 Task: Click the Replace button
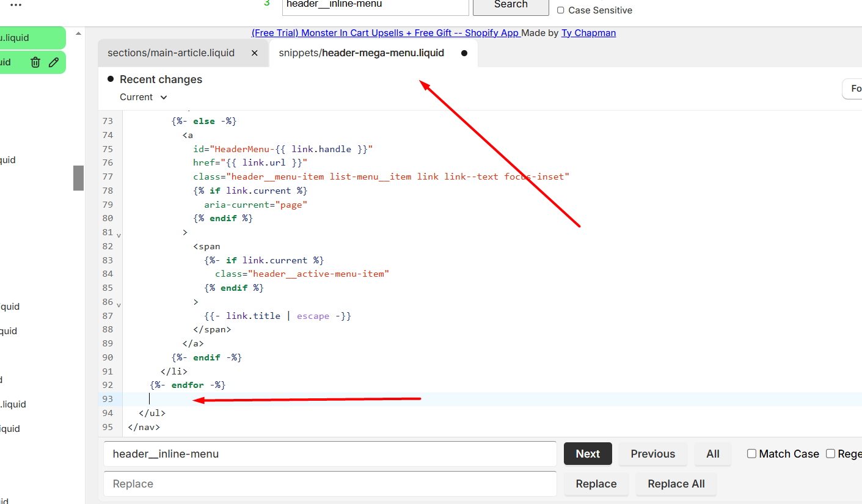(x=596, y=484)
